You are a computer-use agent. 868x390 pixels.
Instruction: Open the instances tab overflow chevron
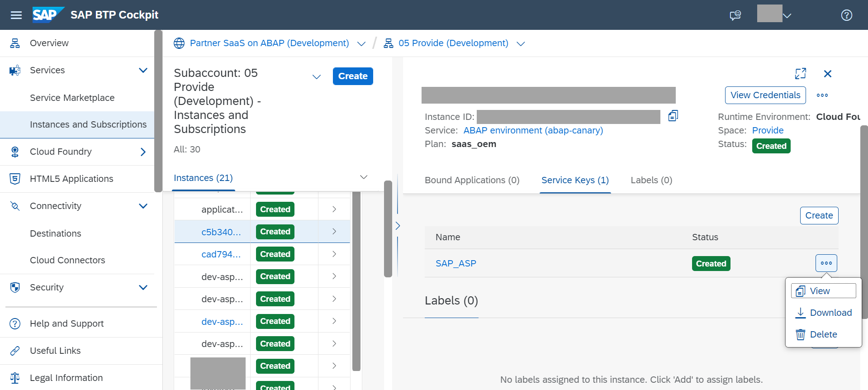363,177
